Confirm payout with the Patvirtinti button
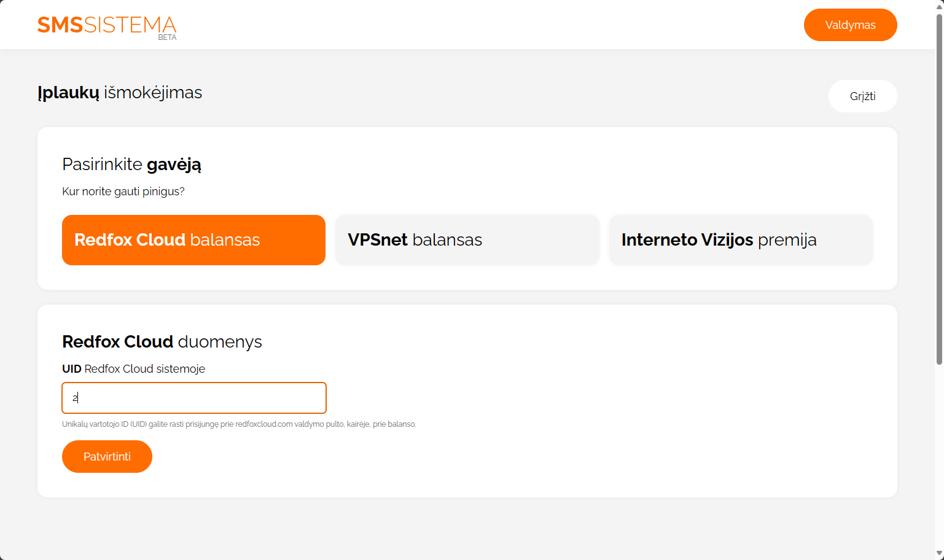Viewport: 944px width, 560px height. (x=107, y=457)
